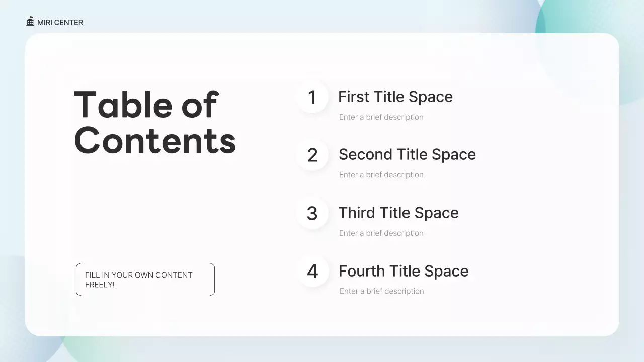
Task: Go to the Fourth Title Space entry
Action: tap(403, 271)
